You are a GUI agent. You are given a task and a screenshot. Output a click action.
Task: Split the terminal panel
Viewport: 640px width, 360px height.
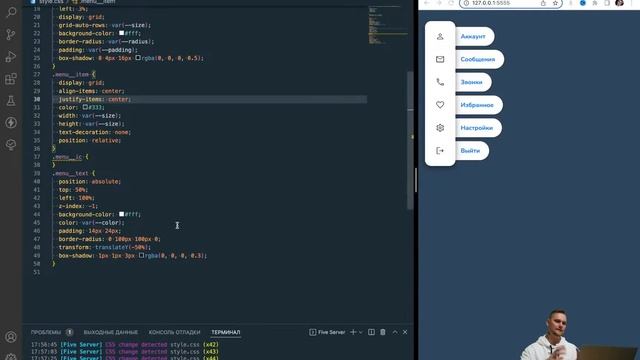click(371, 332)
